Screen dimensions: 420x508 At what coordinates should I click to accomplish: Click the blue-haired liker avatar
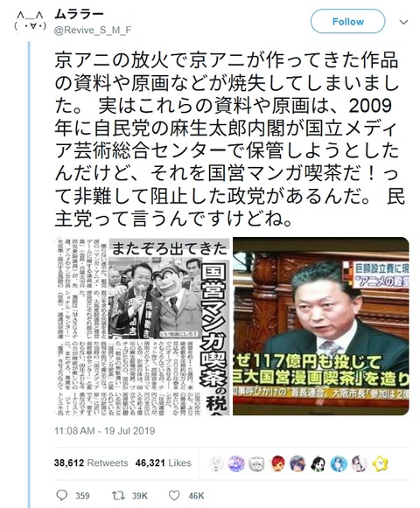[297, 463]
